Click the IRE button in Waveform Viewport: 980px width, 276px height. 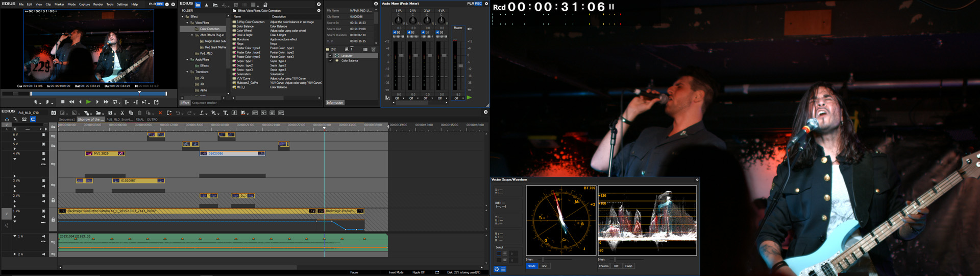[616, 266]
